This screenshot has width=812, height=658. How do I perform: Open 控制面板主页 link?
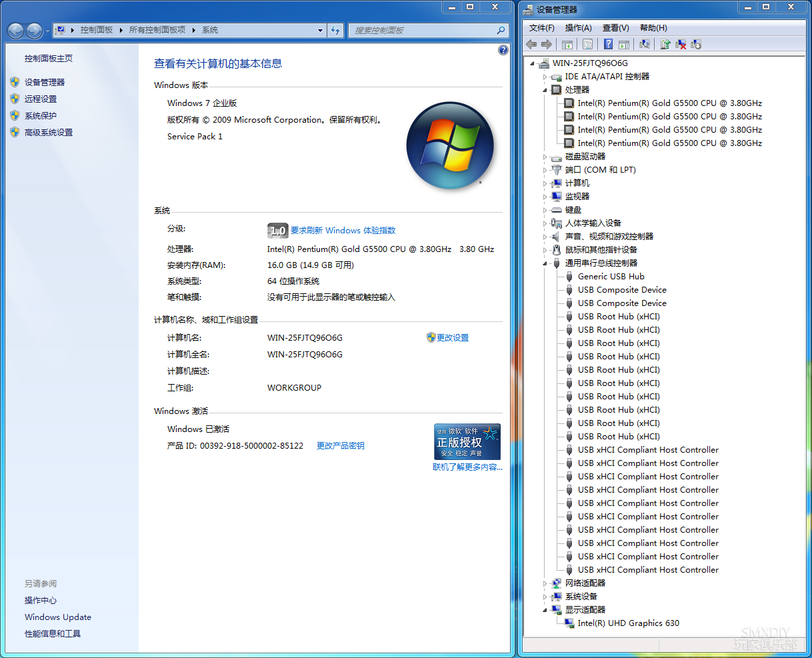click(49, 59)
